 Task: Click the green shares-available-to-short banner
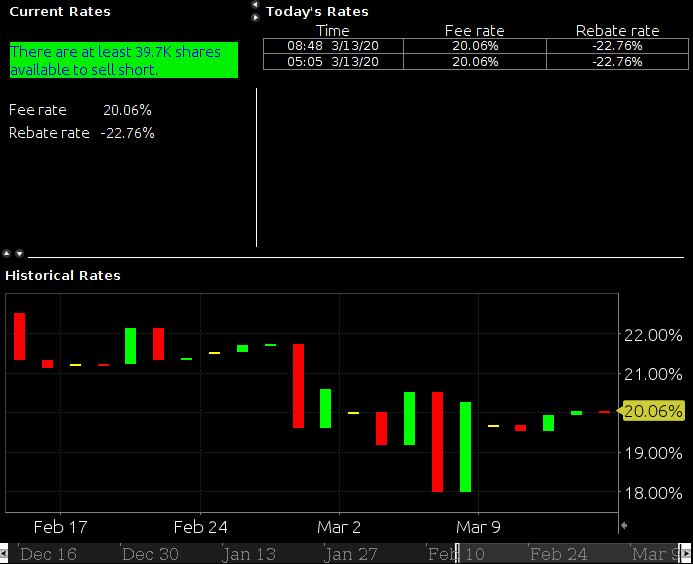click(124, 60)
